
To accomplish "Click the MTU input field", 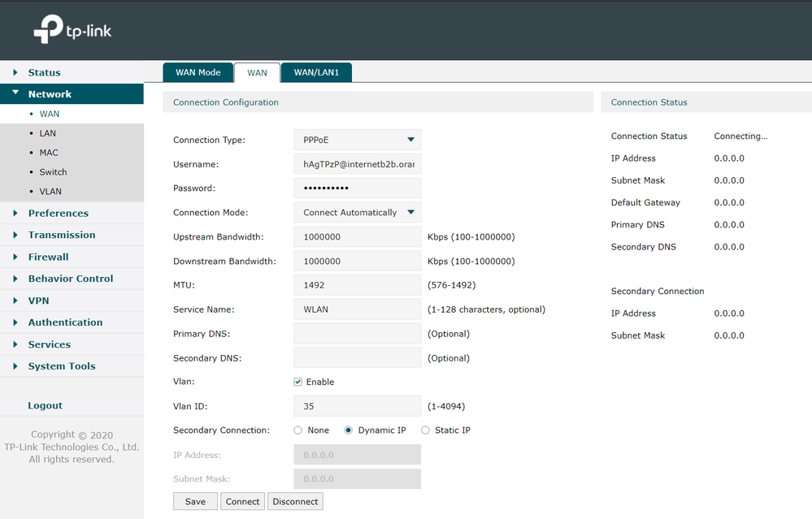I will tap(357, 285).
